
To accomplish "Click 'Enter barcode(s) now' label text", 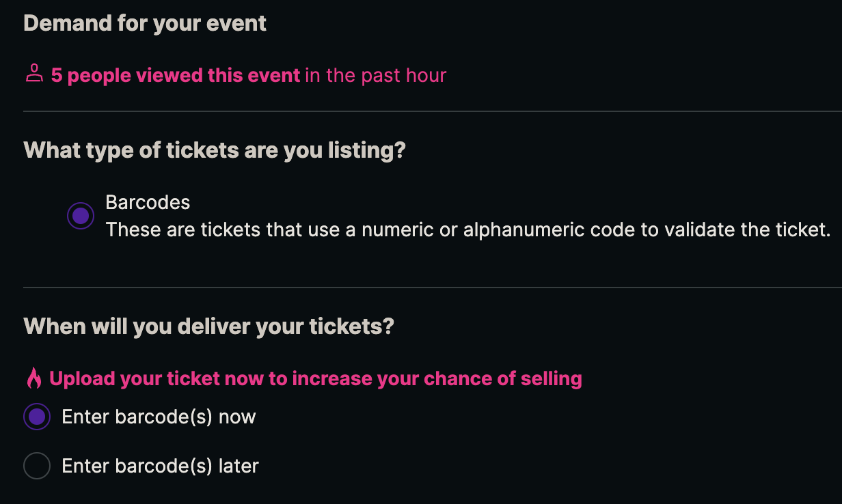I will tap(159, 417).
